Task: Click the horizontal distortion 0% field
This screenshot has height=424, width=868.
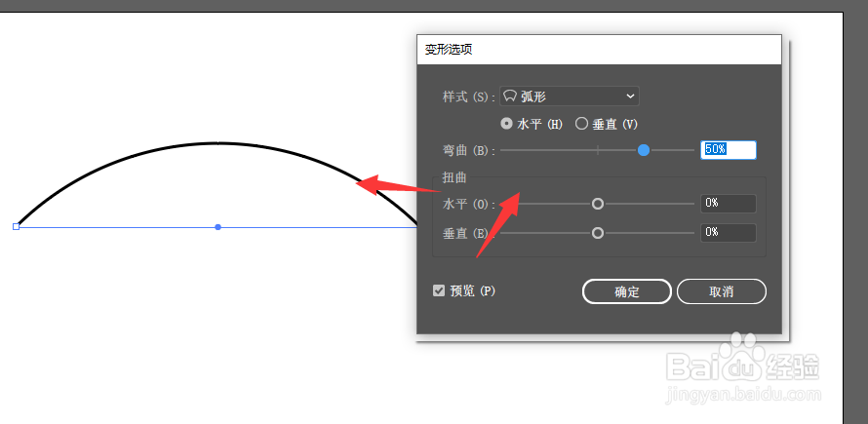Action: click(x=728, y=204)
